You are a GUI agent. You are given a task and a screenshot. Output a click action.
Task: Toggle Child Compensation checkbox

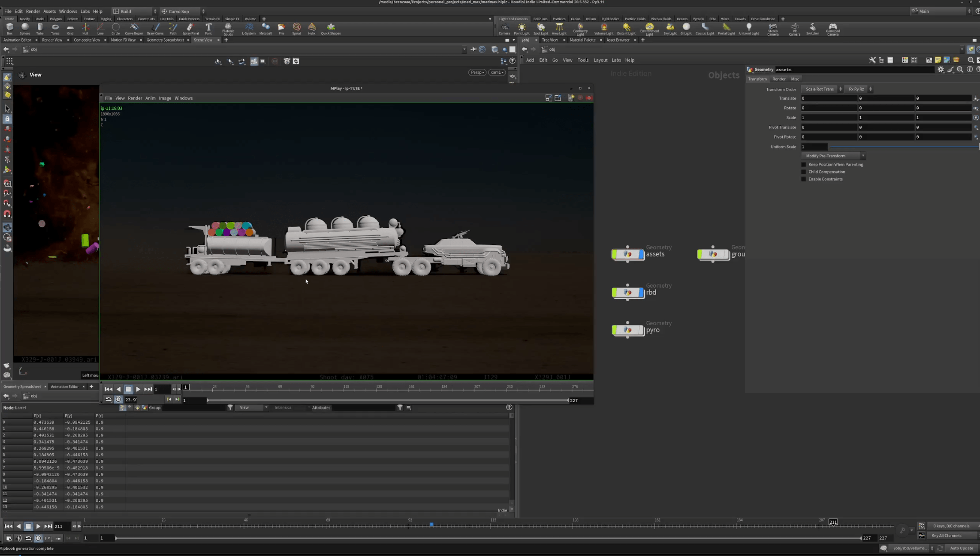pos(803,172)
